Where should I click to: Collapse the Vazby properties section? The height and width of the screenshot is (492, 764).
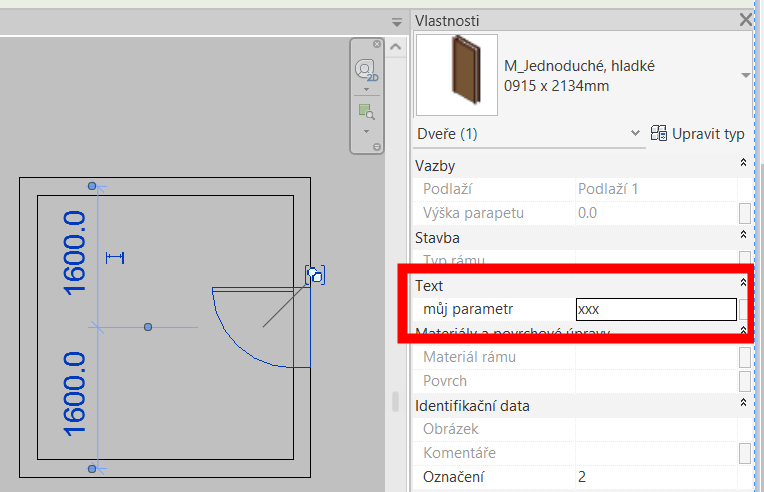tap(743, 162)
